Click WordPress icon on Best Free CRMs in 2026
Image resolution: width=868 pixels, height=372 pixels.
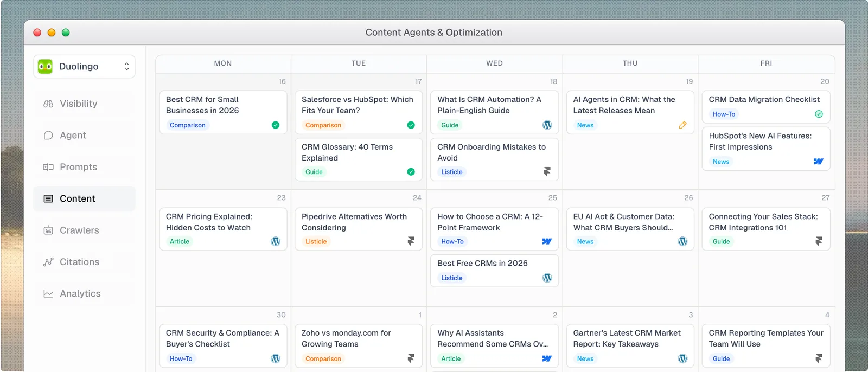[x=547, y=278]
